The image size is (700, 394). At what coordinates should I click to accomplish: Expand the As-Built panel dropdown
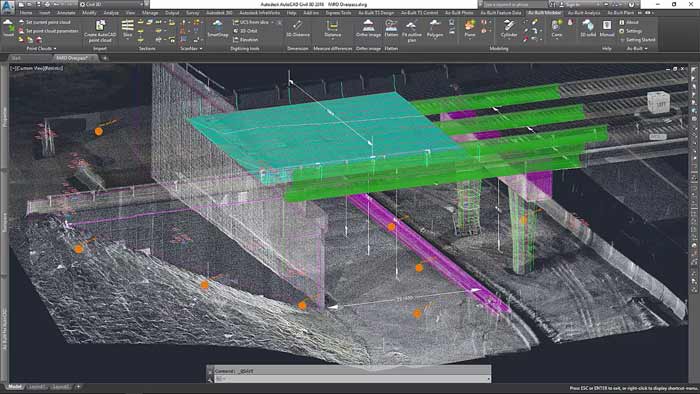tap(637, 49)
